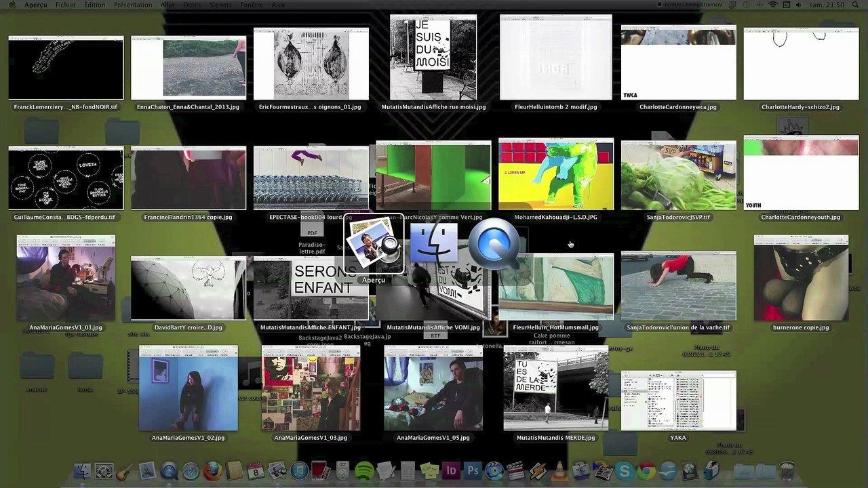Select the GuillaumeConsta BDGS-fdperdu.tif window
Screen dimensions: 868x488
coord(66,178)
